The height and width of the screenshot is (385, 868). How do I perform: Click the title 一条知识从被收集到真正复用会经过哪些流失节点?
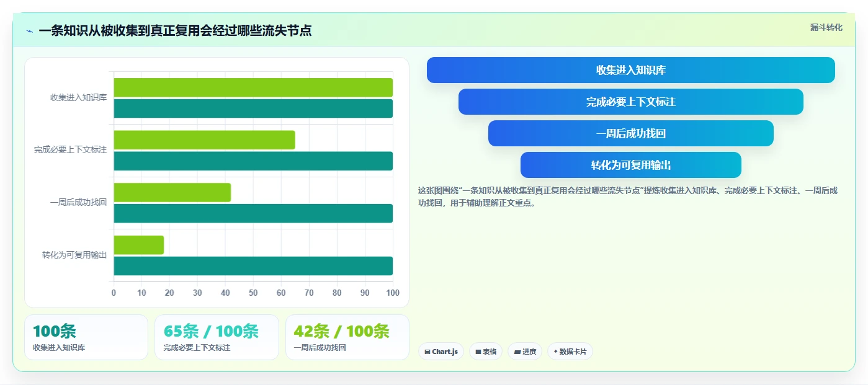(175, 30)
